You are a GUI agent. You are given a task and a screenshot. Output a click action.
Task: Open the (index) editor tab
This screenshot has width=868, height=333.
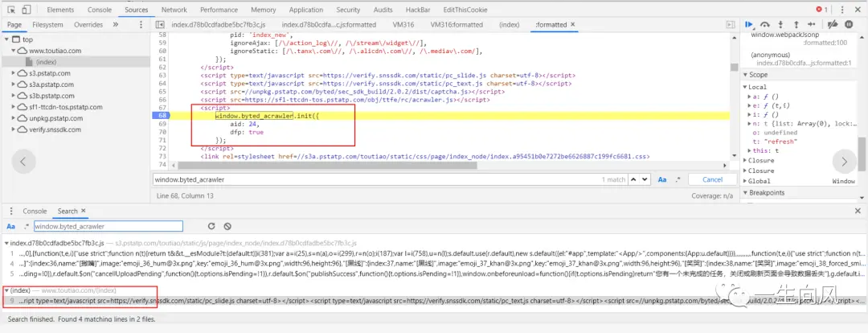tap(510, 25)
